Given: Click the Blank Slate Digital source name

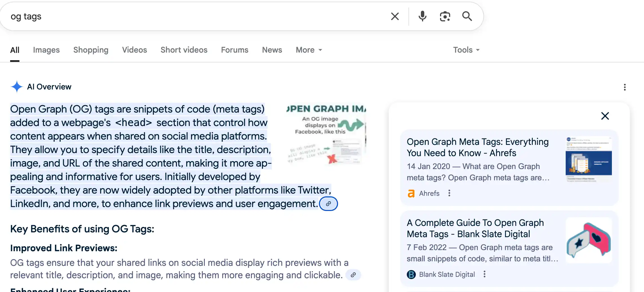Looking at the screenshot, I should [447, 274].
